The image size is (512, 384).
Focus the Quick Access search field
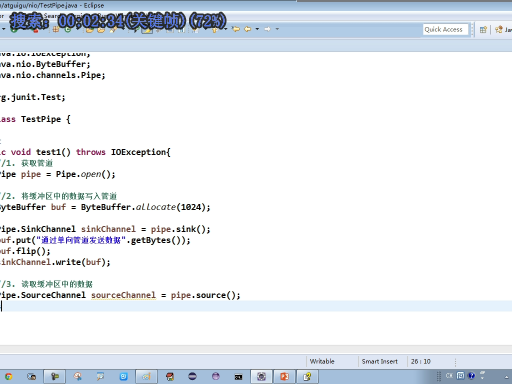445,30
